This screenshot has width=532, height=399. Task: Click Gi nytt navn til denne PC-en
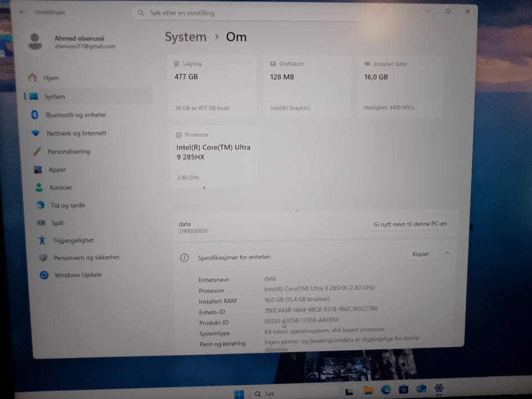point(410,224)
